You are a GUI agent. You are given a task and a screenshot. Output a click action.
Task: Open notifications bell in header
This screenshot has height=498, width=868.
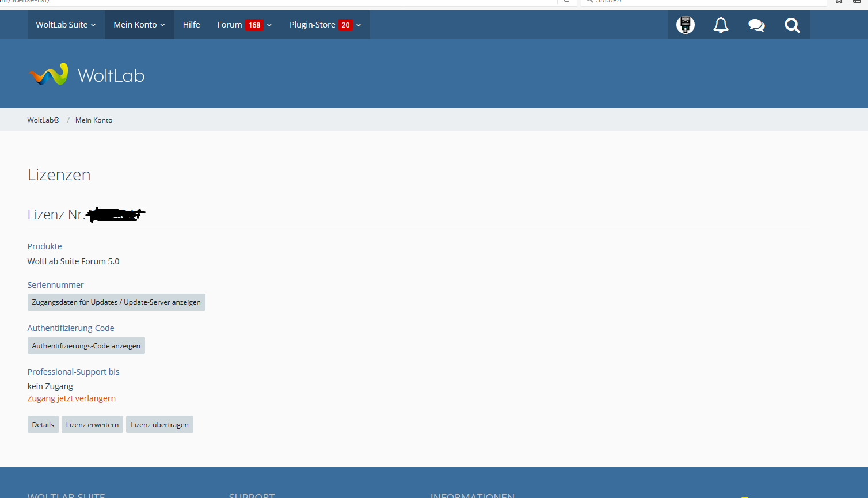point(721,25)
